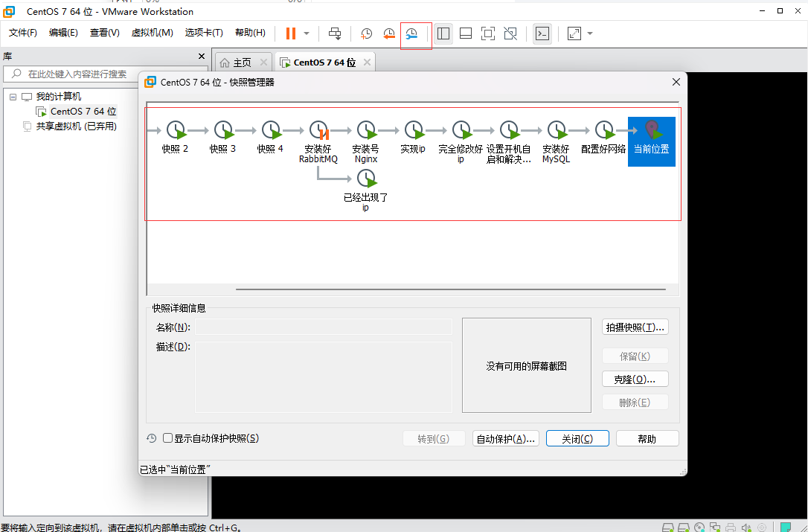
Task: Enable the 显示自动保护快照 checkbox
Action: (x=167, y=438)
